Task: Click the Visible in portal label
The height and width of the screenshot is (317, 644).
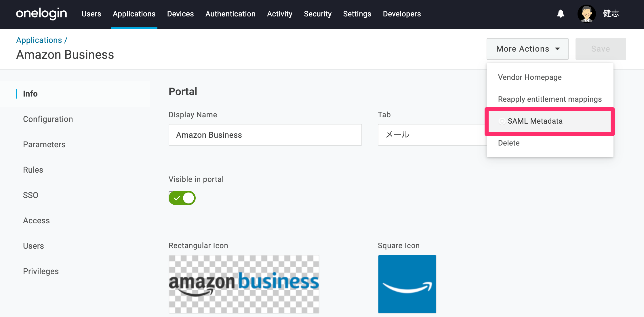Action: click(196, 179)
